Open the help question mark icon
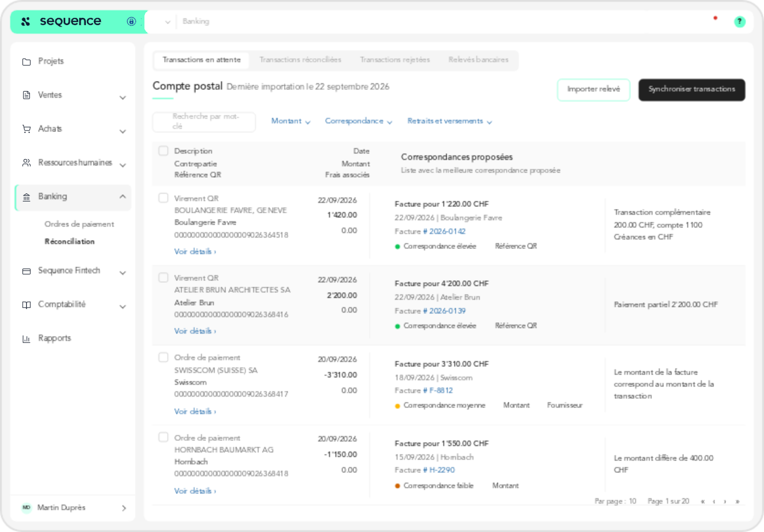764x532 pixels. 739,21
